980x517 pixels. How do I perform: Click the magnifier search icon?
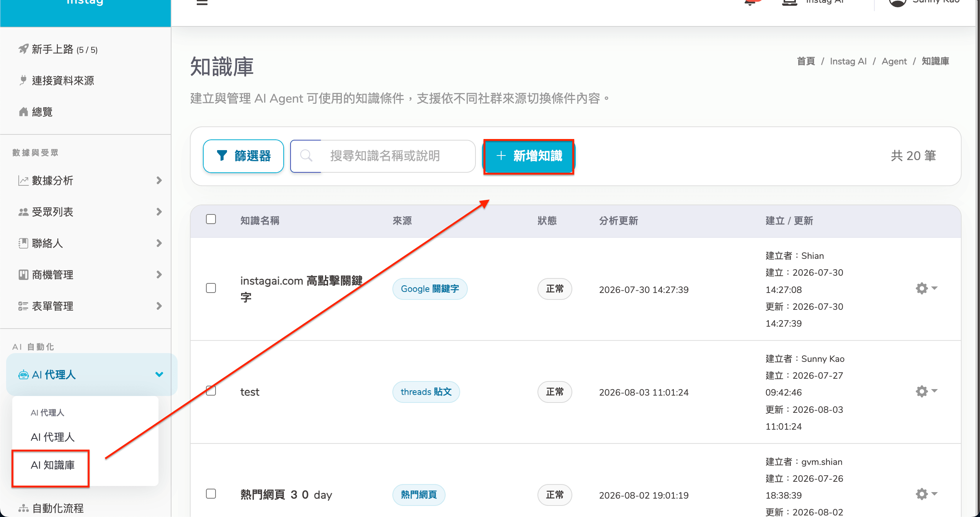[306, 156]
